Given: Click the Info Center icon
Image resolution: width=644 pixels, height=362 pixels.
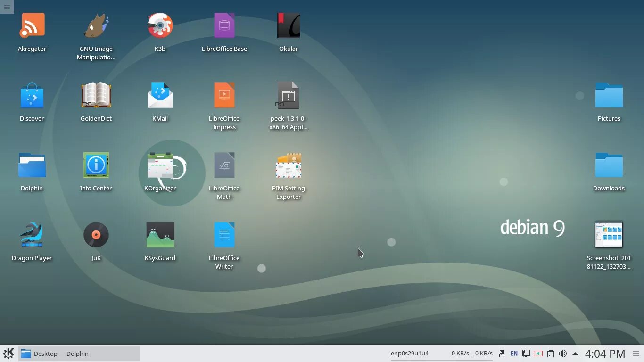Looking at the screenshot, I should pos(96,165).
